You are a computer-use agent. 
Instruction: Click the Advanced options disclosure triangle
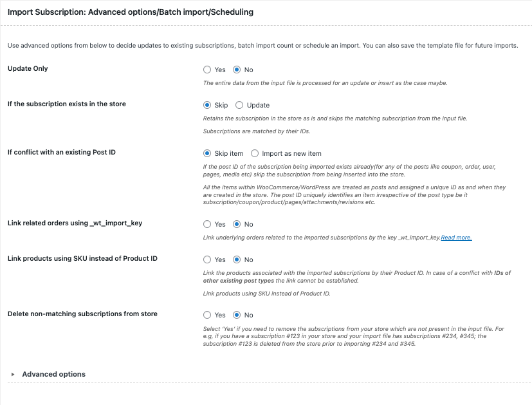13,374
